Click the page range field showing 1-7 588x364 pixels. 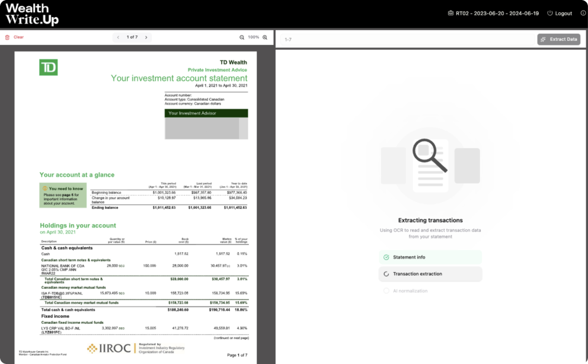point(408,39)
